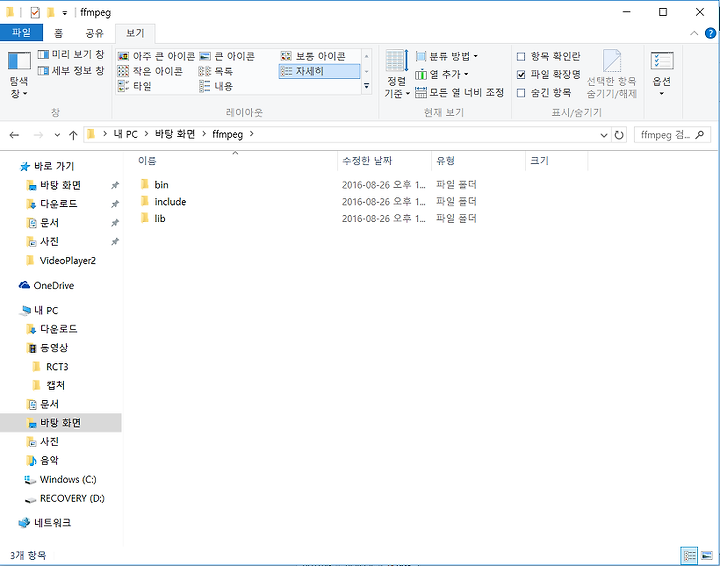Toggle the 미리 보기 창 preview pane
Image resolution: width=720 pixels, height=566 pixels.
71,55
